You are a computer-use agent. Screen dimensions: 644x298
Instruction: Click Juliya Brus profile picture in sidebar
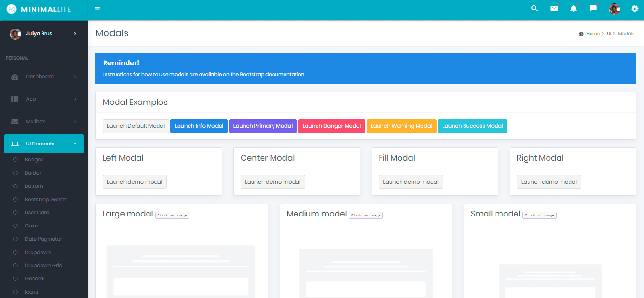coord(15,34)
